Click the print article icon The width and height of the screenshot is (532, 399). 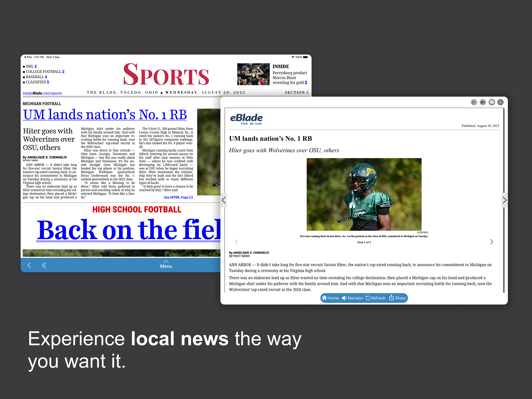[x=492, y=102]
